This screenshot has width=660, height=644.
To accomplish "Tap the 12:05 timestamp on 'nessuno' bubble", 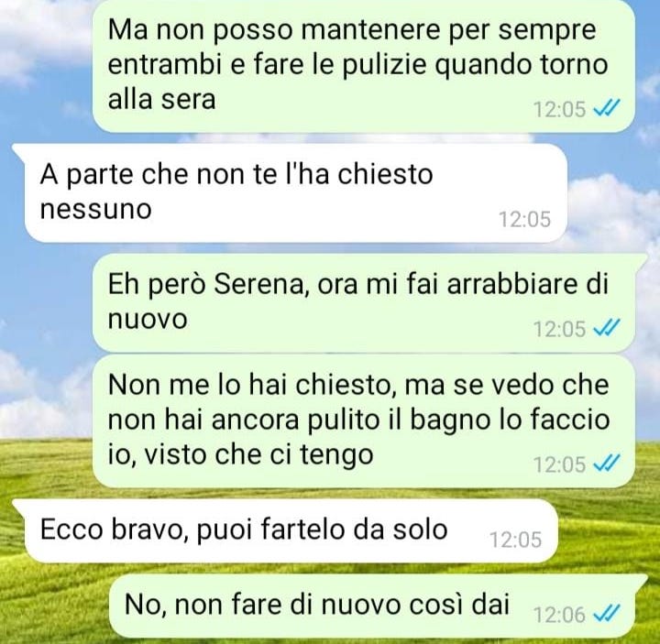I will [524, 219].
